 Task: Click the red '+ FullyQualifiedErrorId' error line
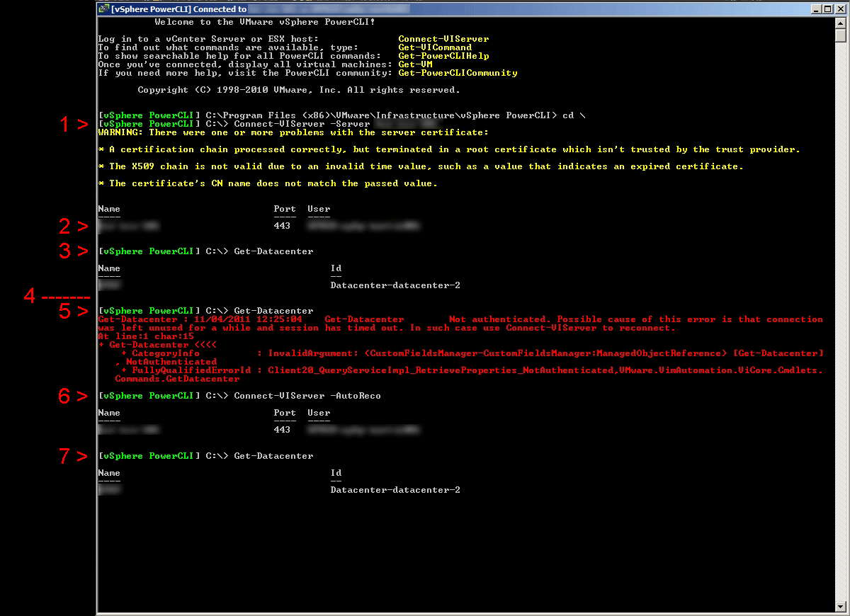472,370
